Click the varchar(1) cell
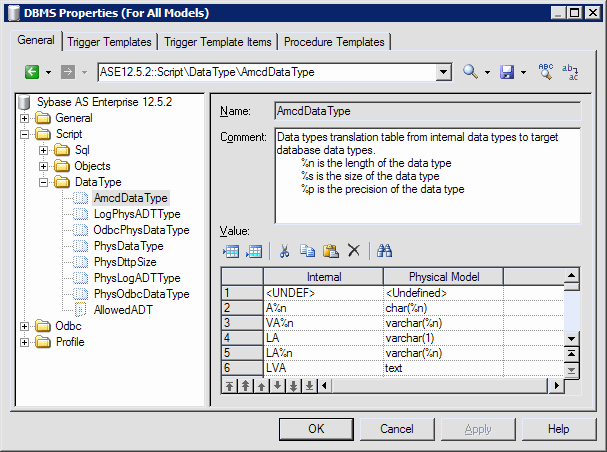Image resolution: width=607 pixels, height=452 pixels. pyautogui.click(x=444, y=338)
